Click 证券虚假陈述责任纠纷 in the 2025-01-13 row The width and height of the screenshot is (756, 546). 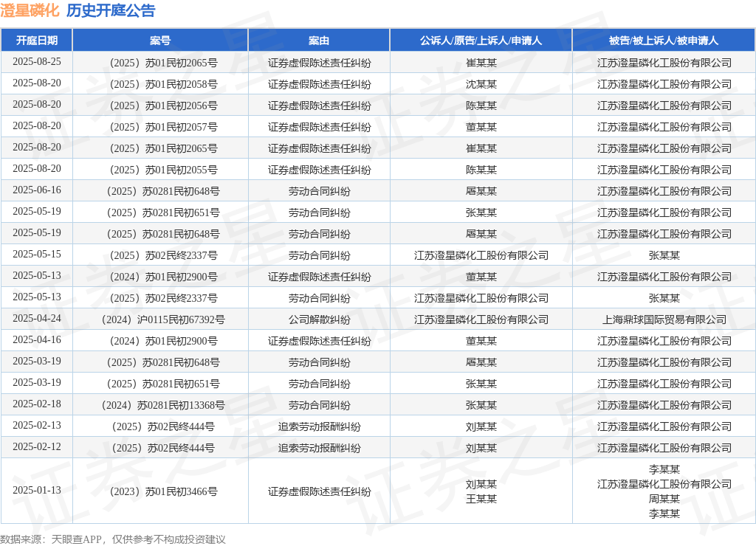[x=319, y=491]
